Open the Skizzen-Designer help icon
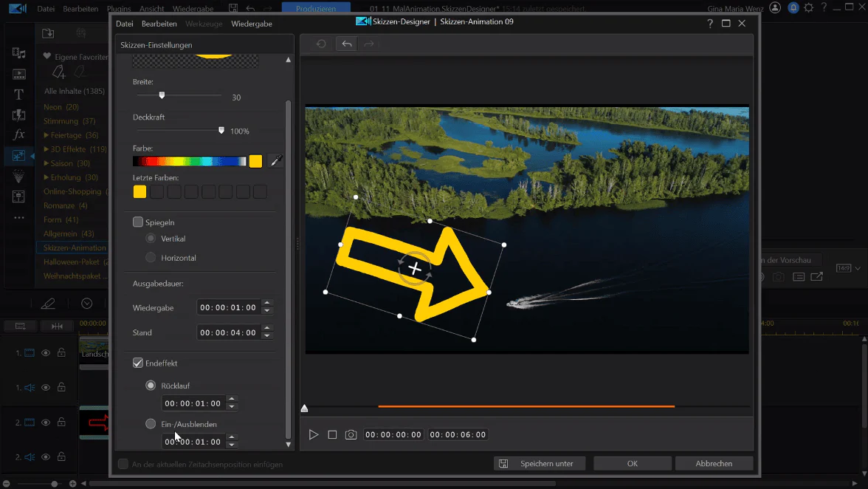The image size is (868, 489). 710,23
